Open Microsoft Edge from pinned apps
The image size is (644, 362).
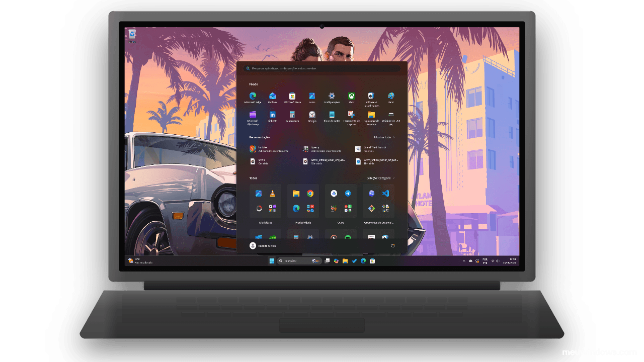tap(253, 97)
